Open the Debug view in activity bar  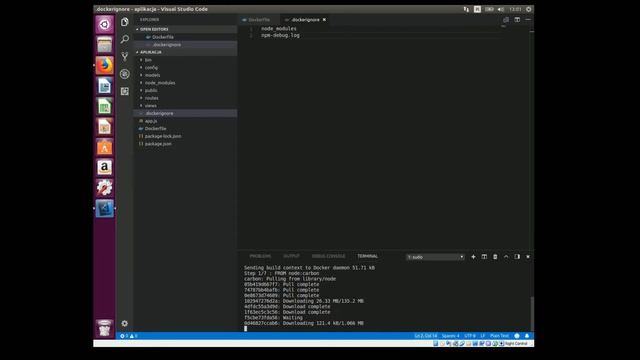tap(124, 74)
